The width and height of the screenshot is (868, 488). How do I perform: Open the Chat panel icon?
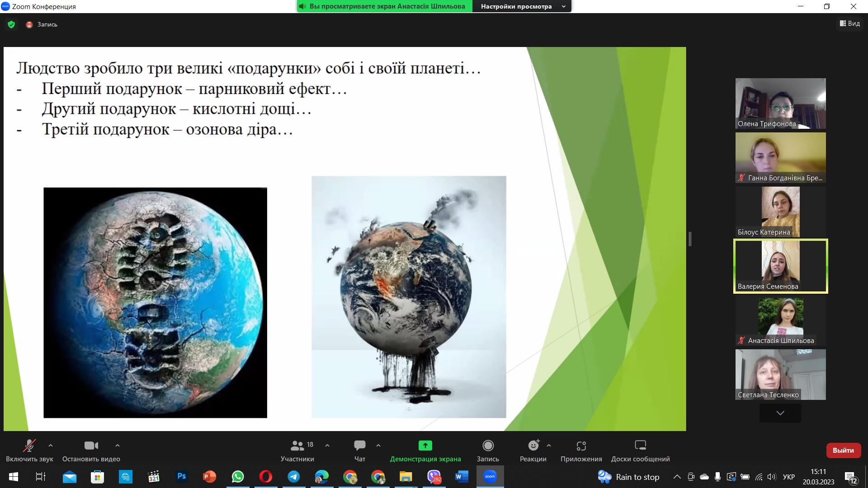coord(359,446)
